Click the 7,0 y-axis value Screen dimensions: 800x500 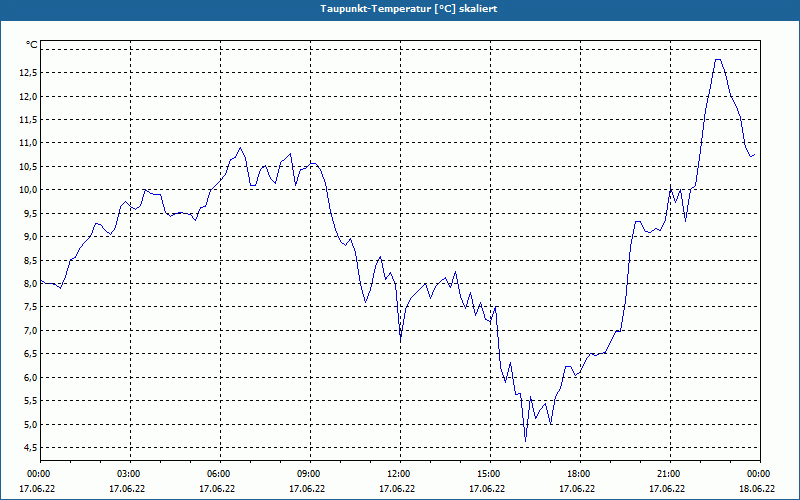(30, 331)
